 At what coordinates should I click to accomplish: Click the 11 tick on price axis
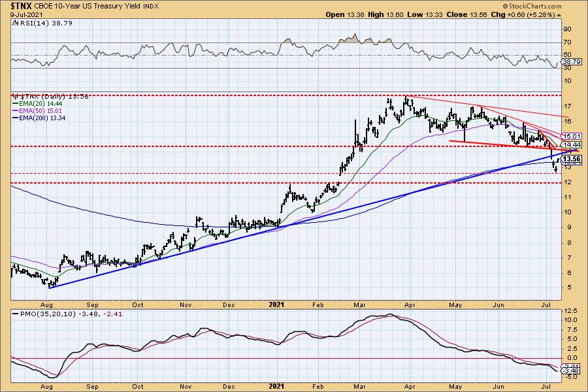[x=567, y=197]
